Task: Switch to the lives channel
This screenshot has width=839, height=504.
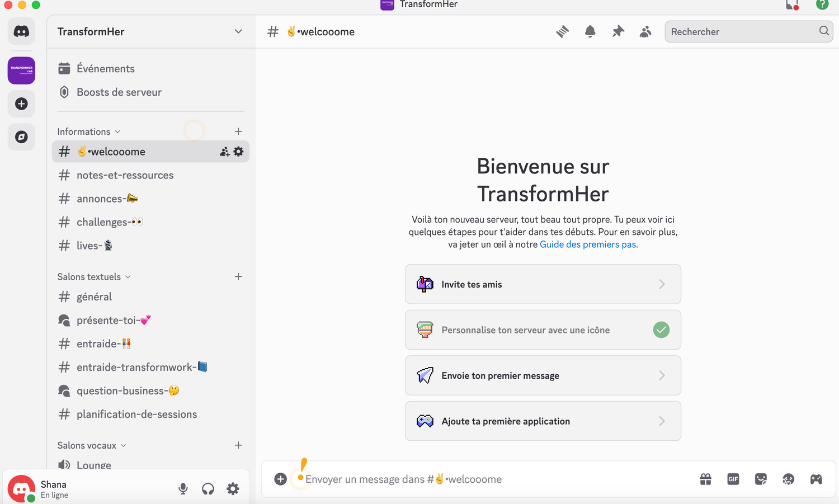Action: (150, 246)
